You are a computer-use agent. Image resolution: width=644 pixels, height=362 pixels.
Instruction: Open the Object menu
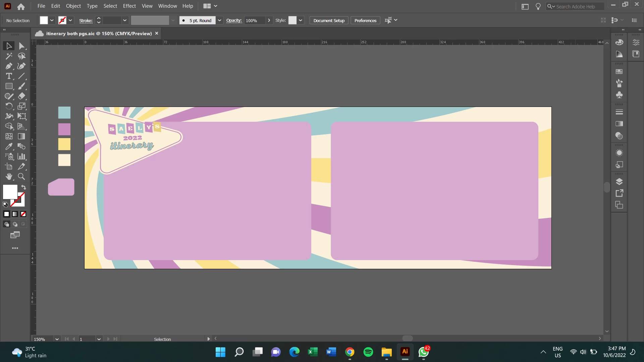tap(73, 6)
